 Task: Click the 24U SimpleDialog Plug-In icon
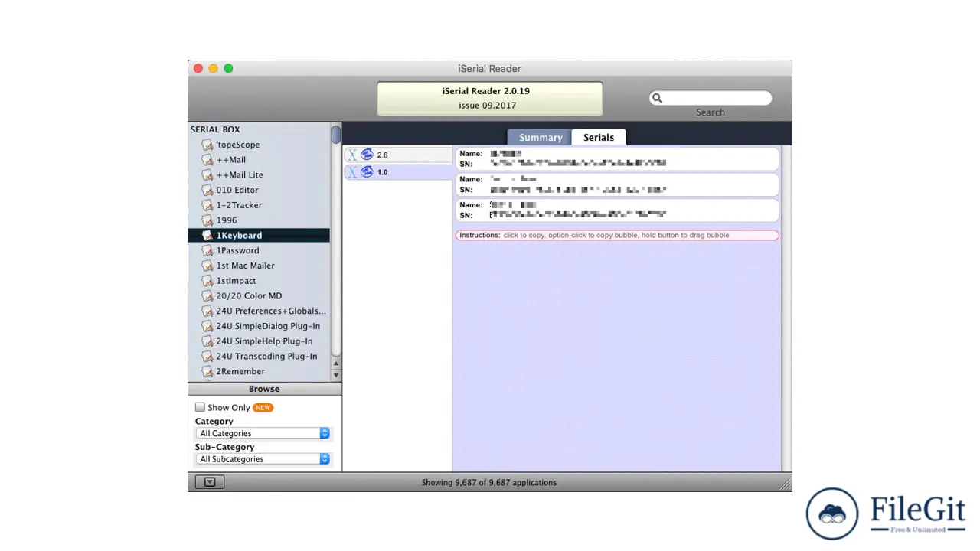[x=207, y=326]
